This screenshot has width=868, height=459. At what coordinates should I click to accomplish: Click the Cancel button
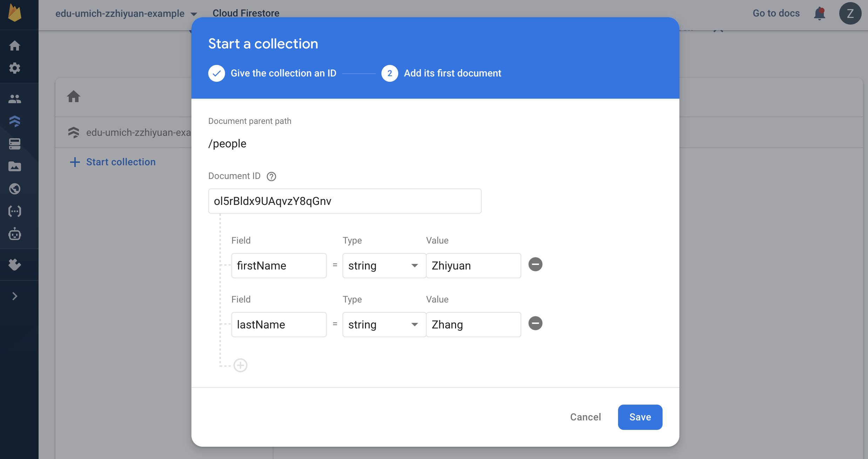click(x=585, y=417)
